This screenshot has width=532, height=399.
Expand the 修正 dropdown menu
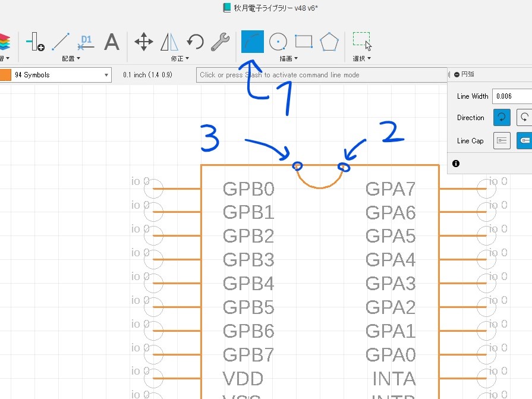coord(180,58)
